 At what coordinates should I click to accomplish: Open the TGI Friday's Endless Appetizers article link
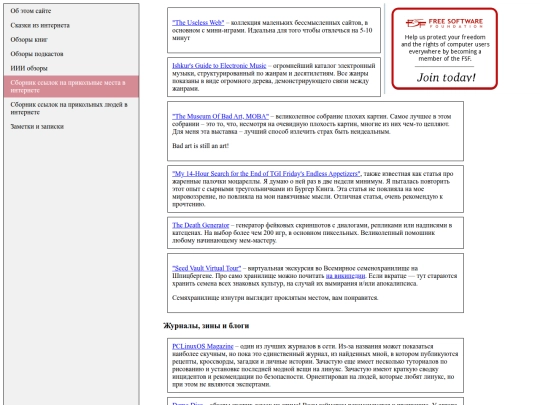266,174
